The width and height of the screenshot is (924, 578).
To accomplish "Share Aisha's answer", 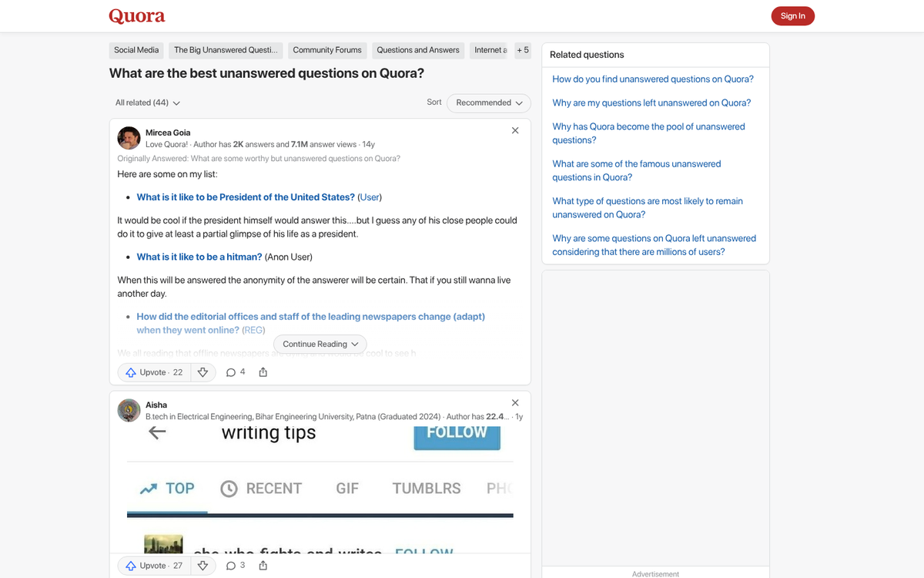I will point(263,565).
